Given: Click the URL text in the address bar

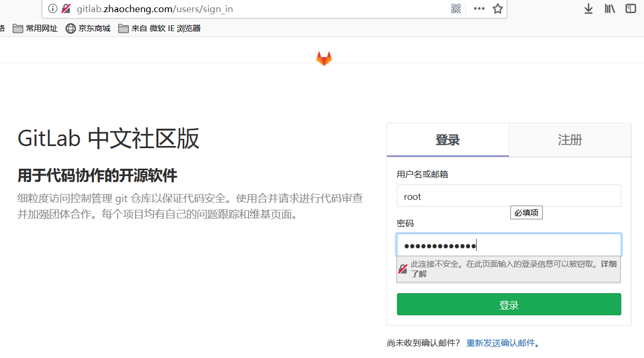Looking at the screenshot, I should coord(155,9).
